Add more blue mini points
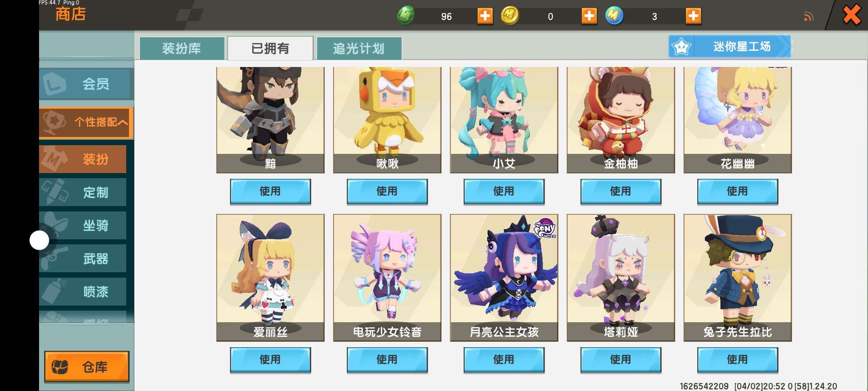Screen dimensions: 868x391 pyautogui.click(x=693, y=16)
